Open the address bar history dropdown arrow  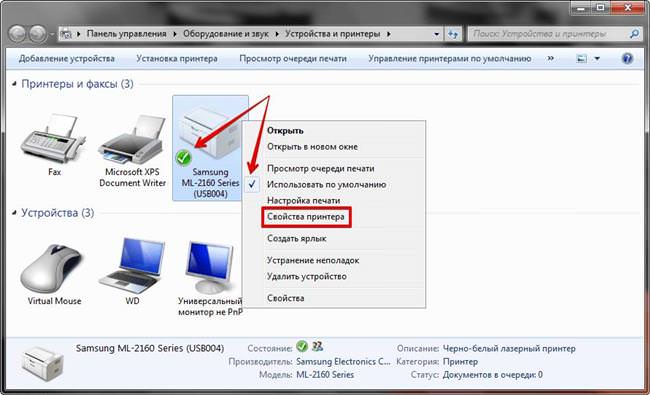(437, 34)
